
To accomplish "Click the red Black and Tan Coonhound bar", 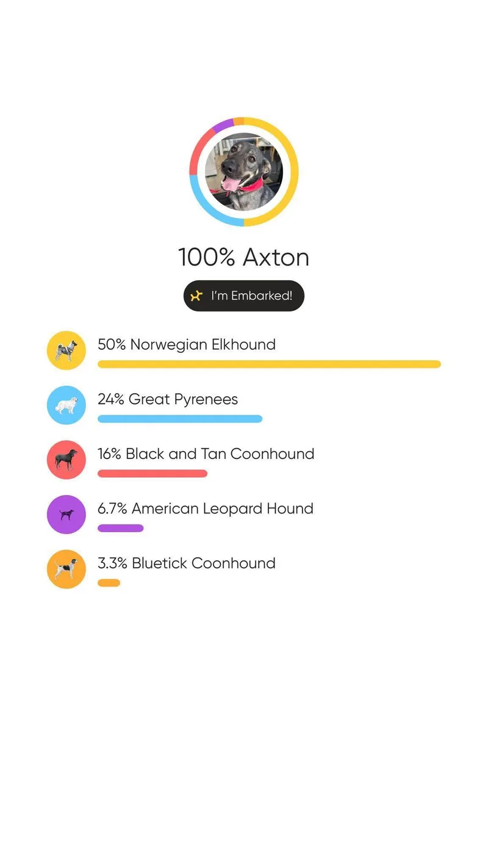I will (152, 474).
